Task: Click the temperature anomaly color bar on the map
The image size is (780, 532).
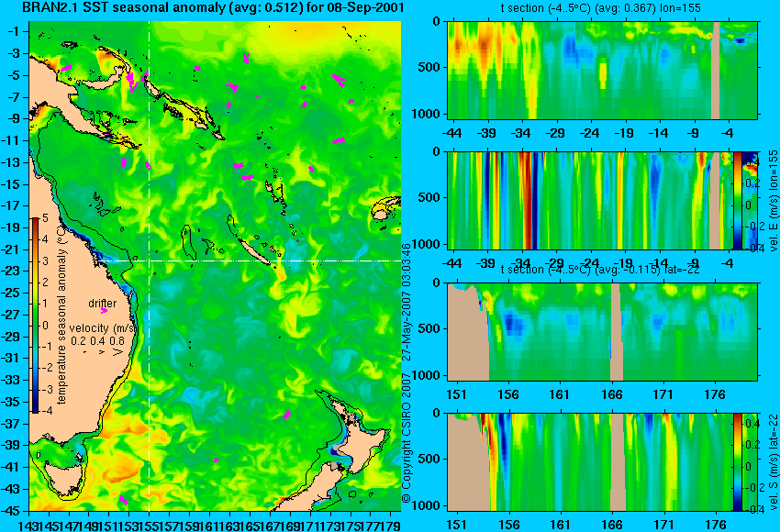Action: pos(36,316)
